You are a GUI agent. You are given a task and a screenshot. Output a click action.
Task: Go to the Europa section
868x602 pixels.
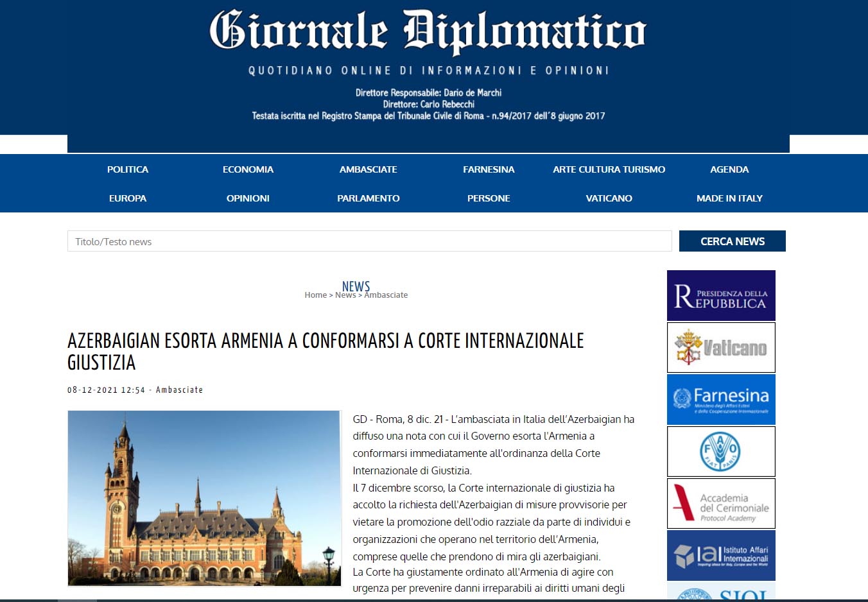128,198
